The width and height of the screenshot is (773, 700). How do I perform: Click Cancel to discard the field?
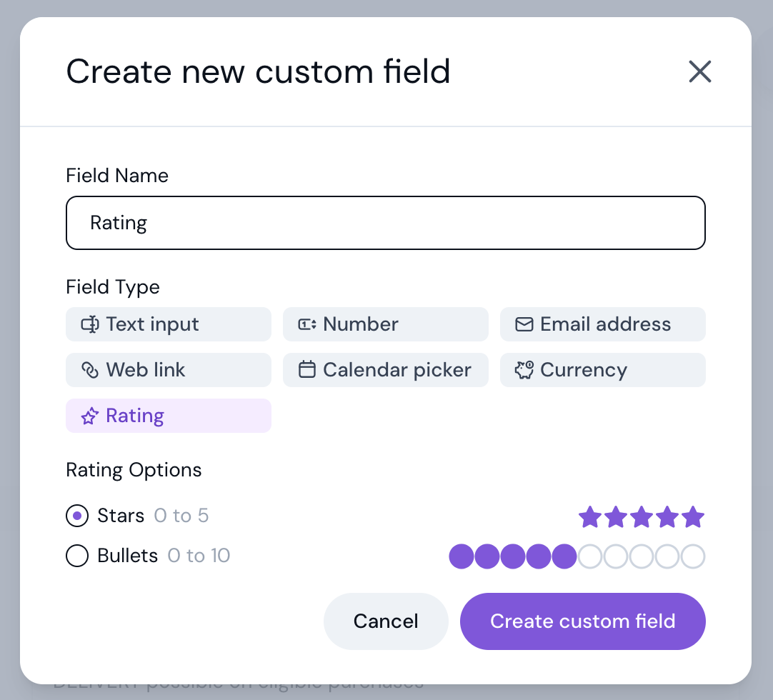point(386,621)
